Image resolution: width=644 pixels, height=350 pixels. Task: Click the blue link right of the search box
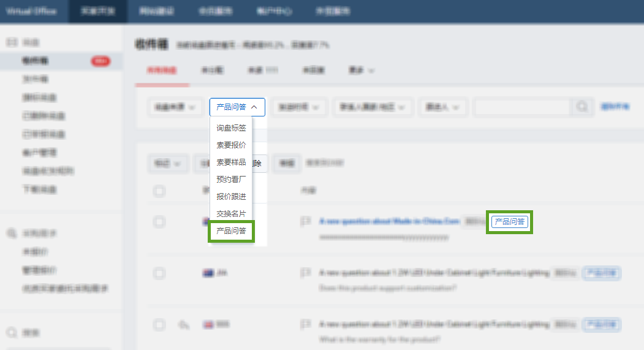coord(615,107)
